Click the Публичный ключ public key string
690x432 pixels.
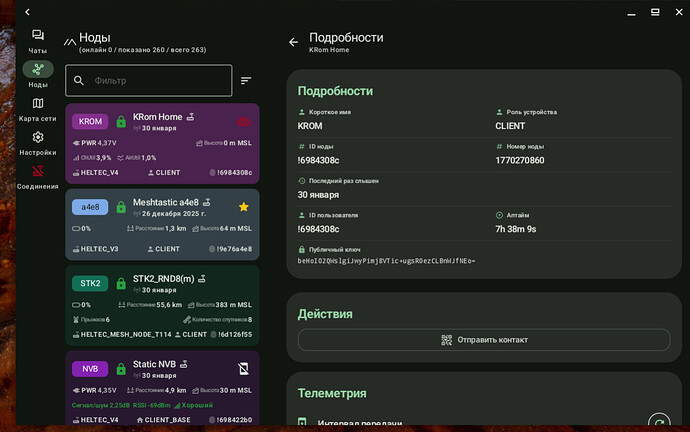388,260
